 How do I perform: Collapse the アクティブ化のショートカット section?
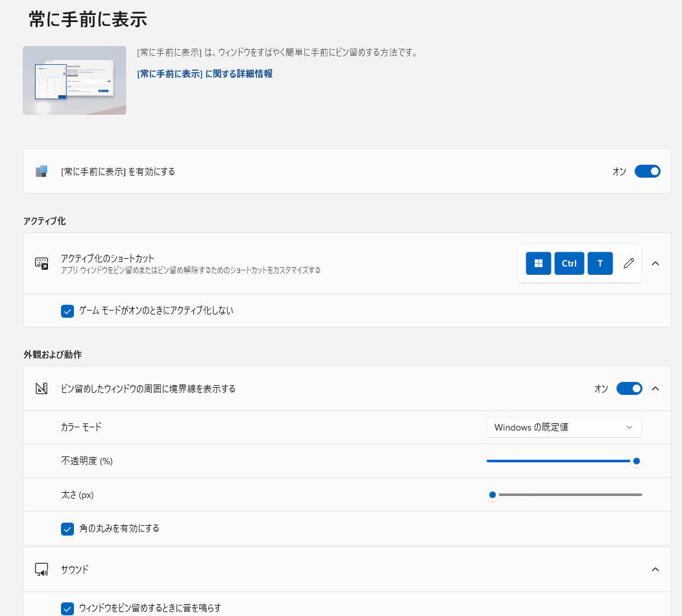click(655, 263)
